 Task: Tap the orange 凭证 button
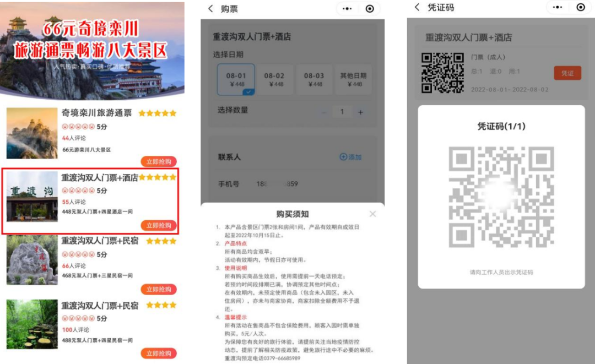pos(567,73)
